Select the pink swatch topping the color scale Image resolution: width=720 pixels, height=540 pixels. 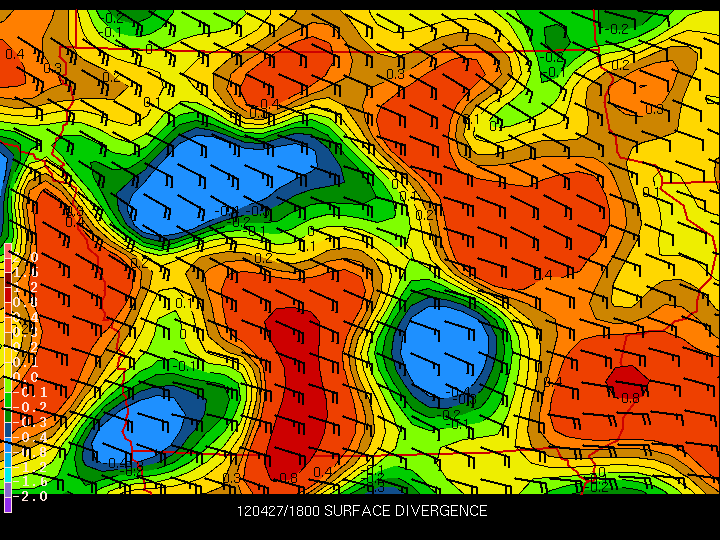(x=7, y=251)
